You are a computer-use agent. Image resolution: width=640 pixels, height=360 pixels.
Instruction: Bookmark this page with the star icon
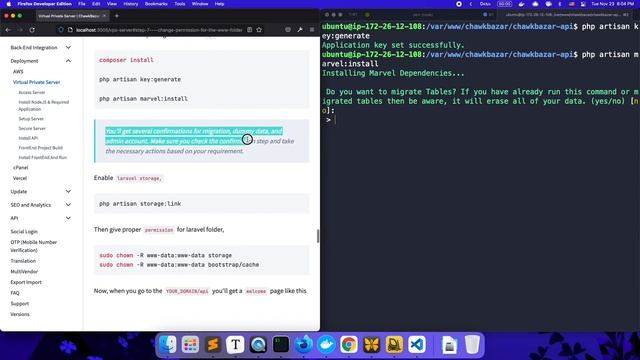259,30
